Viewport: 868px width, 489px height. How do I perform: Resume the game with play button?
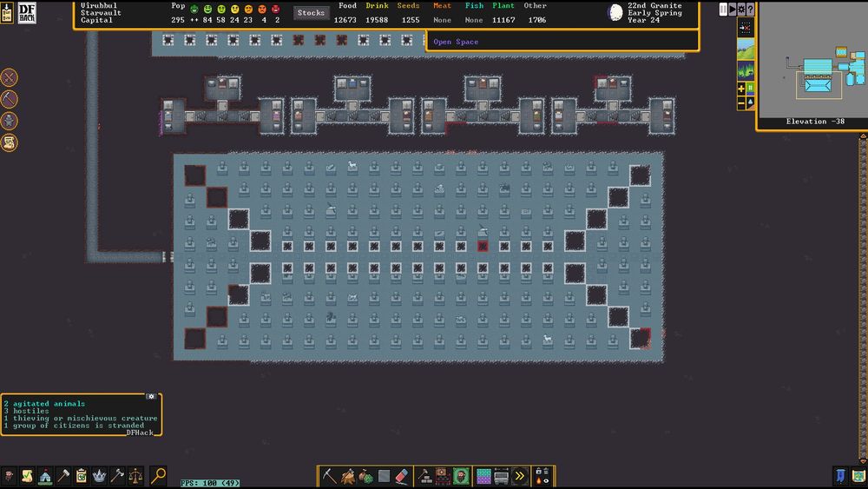click(733, 10)
